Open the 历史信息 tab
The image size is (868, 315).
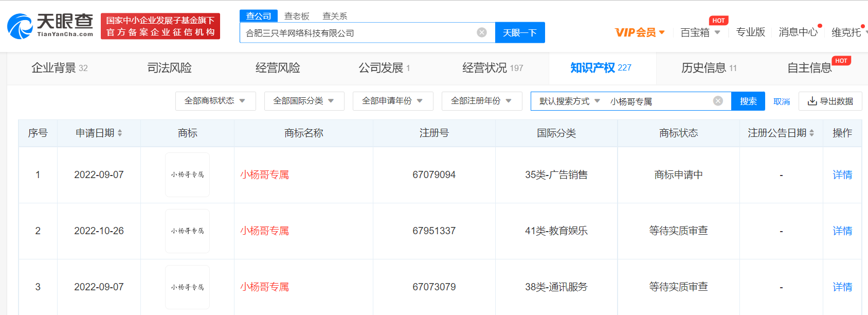[709, 68]
